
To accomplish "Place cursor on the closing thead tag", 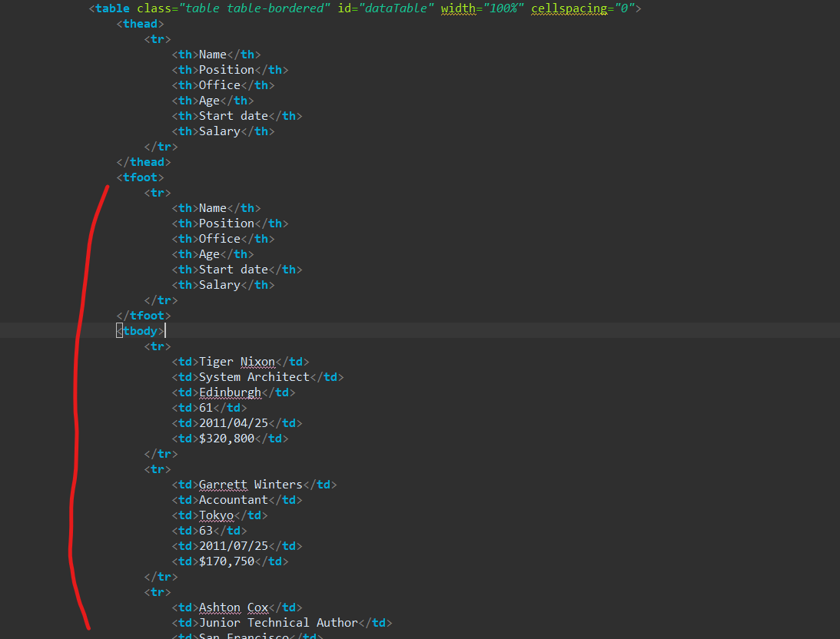I will click(x=144, y=161).
